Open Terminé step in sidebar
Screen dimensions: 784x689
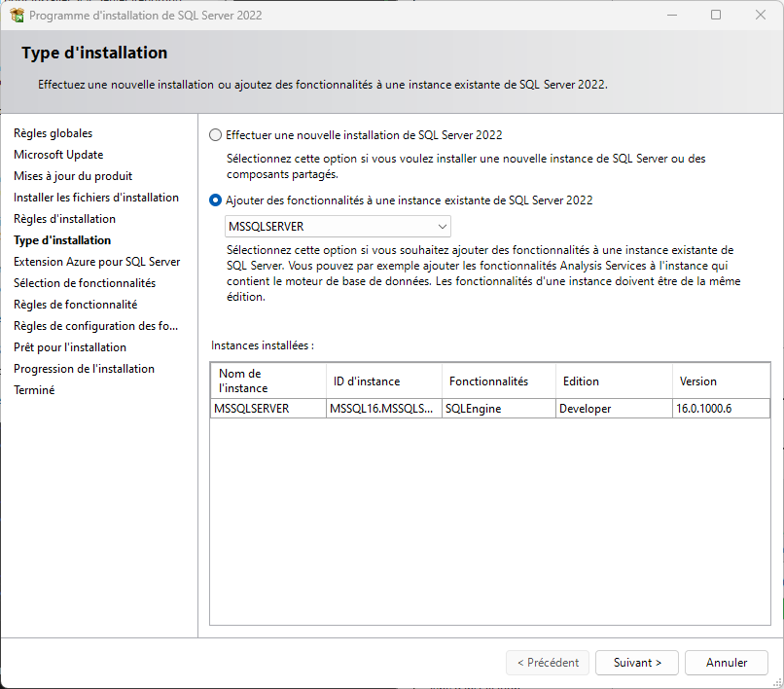[34, 390]
